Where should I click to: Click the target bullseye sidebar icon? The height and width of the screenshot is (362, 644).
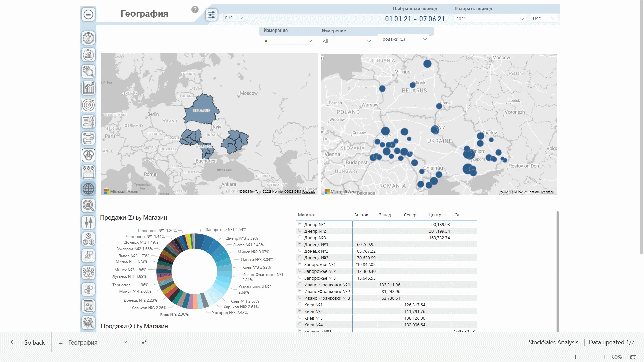88,105
